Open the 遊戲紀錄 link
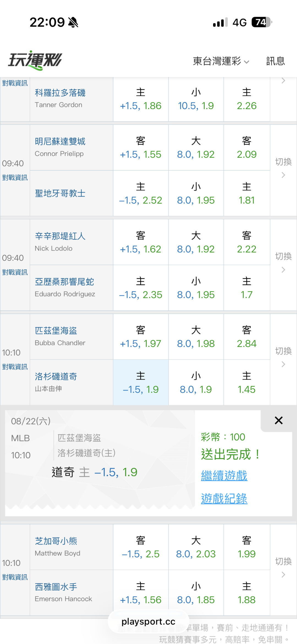This screenshot has width=297, height=644. (224, 498)
